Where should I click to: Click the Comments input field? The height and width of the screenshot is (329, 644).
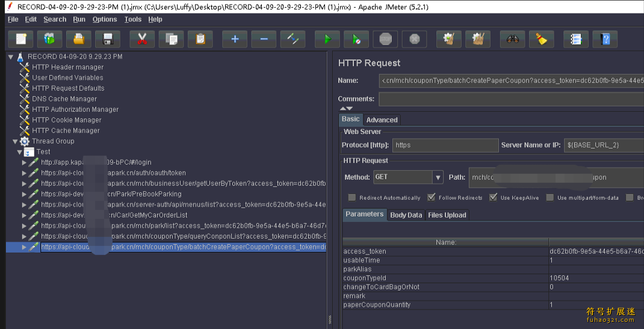[512, 99]
